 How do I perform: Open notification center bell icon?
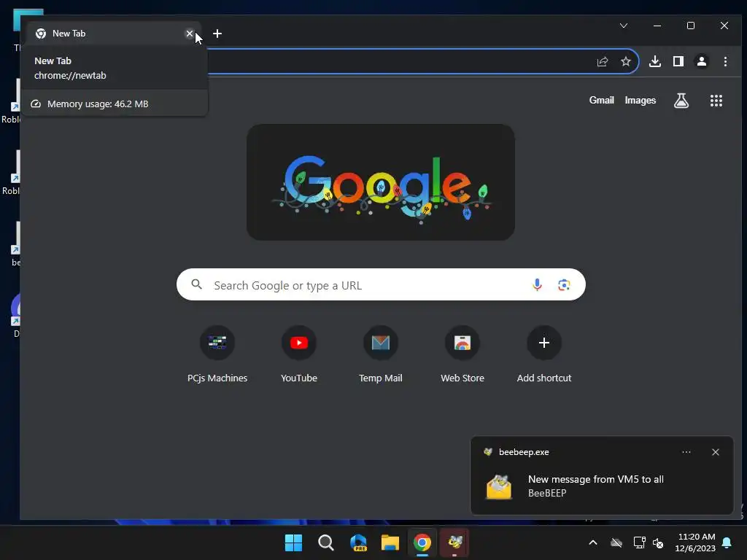pos(727,542)
